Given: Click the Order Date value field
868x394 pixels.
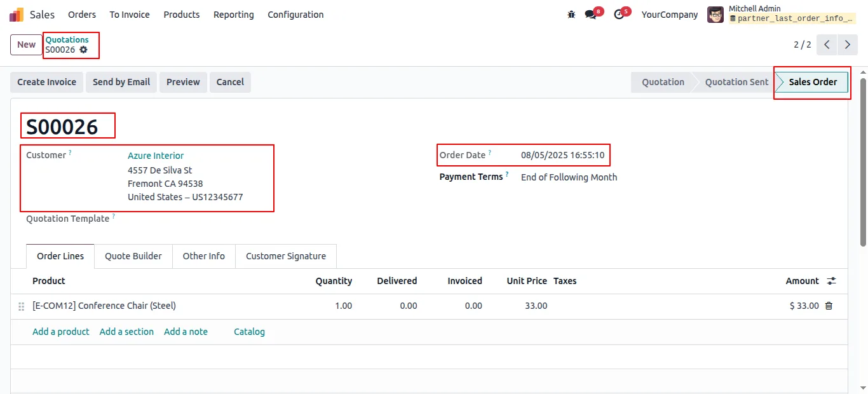Looking at the screenshot, I should [x=562, y=155].
